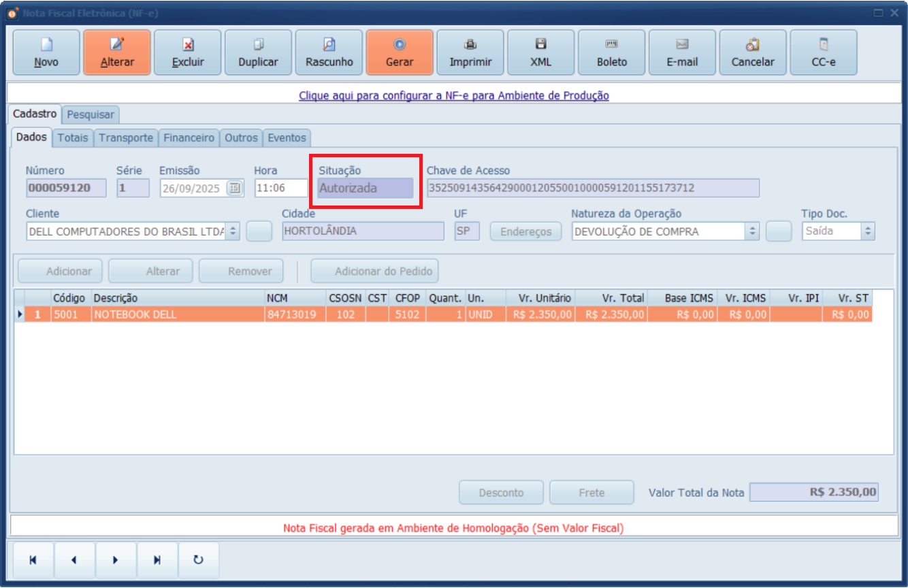
Task: Expand the Cliente combo box
Action: point(233,231)
